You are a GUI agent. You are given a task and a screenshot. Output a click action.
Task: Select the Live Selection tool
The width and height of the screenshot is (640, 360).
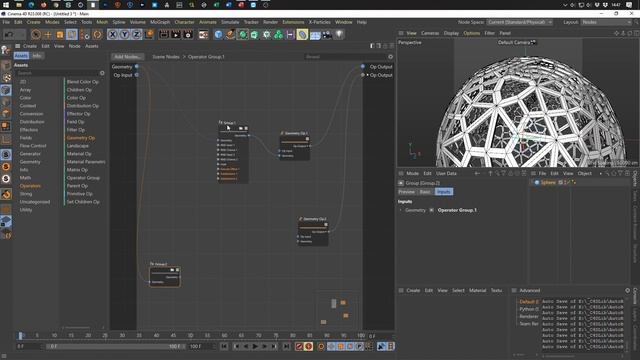(36, 35)
